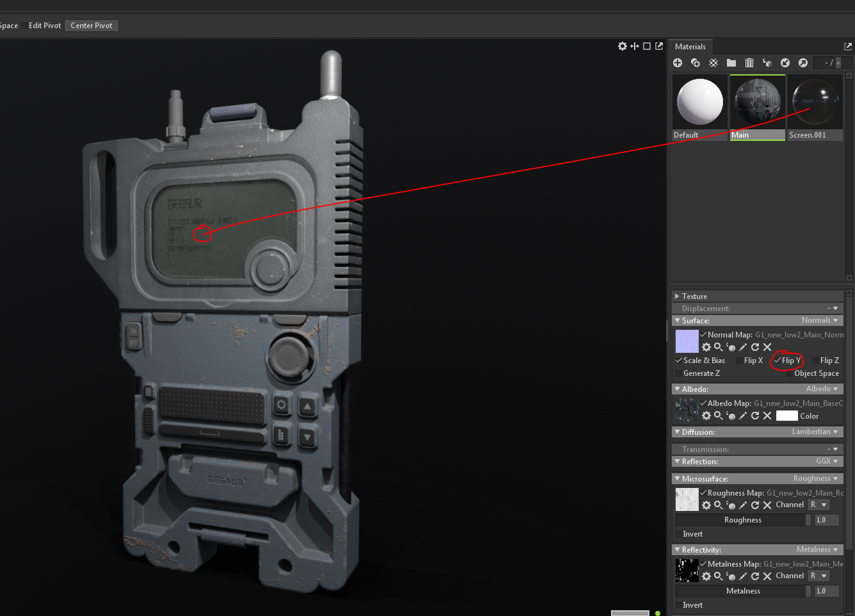This screenshot has width=855, height=616.
Task: Adjust the Metalness slider
Action: 743,591
